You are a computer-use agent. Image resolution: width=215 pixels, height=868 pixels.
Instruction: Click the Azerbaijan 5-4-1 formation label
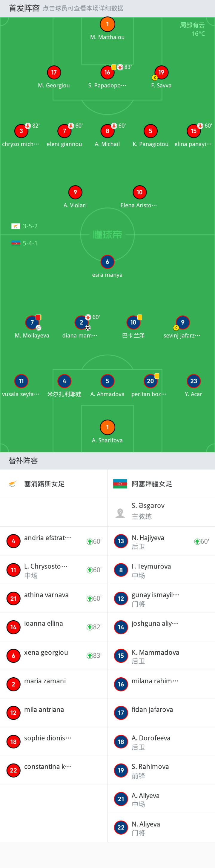(24, 243)
